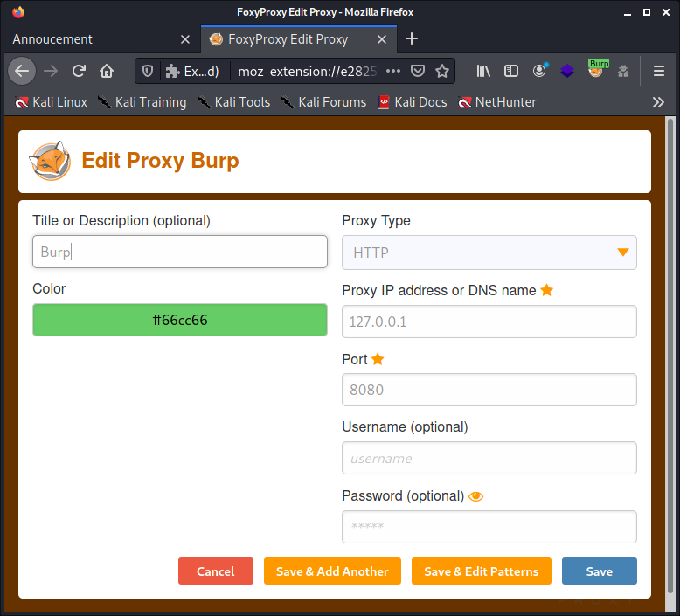Viewport: 680px width, 616px height.
Task: Open the Library toolbar icon
Action: coord(483,71)
